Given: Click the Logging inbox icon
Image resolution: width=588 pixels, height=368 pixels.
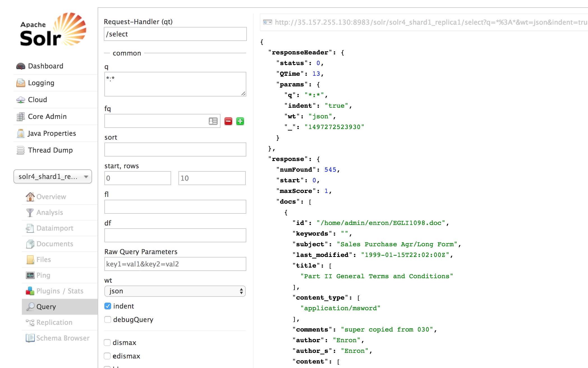Looking at the screenshot, I should [x=21, y=83].
